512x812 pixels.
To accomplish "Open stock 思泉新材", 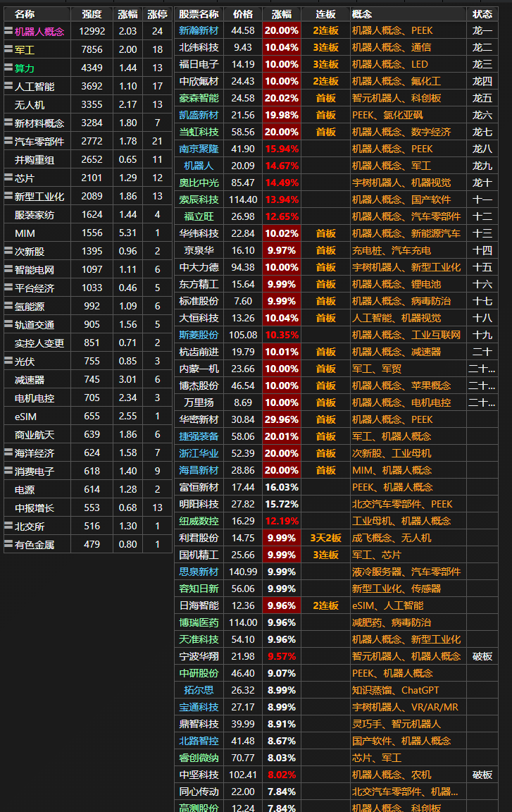I will (x=199, y=572).
